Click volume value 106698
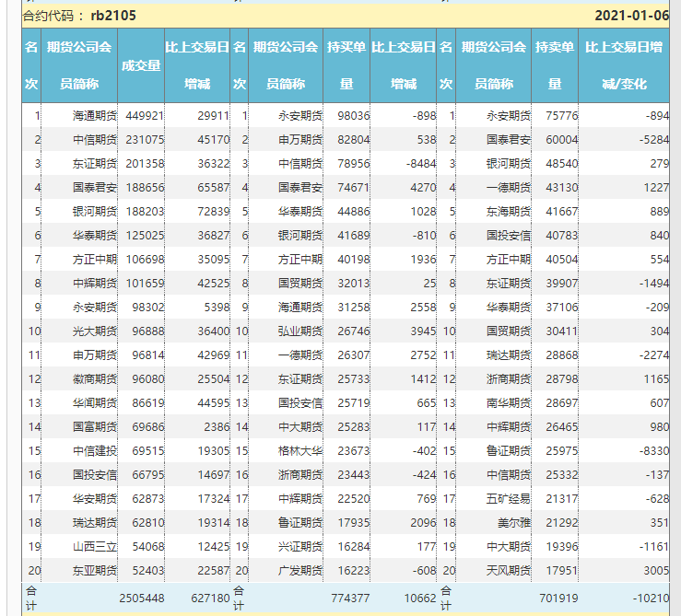The width and height of the screenshot is (681, 616). [x=145, y=259]
